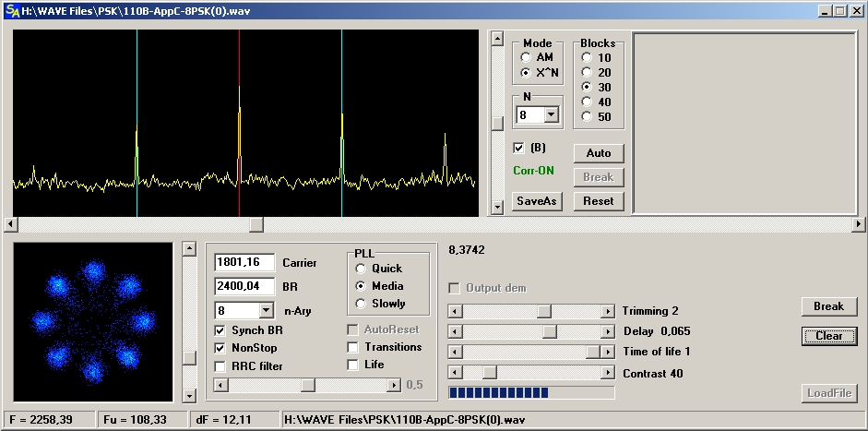Click the SA application icon in title bar

point(10,10)
